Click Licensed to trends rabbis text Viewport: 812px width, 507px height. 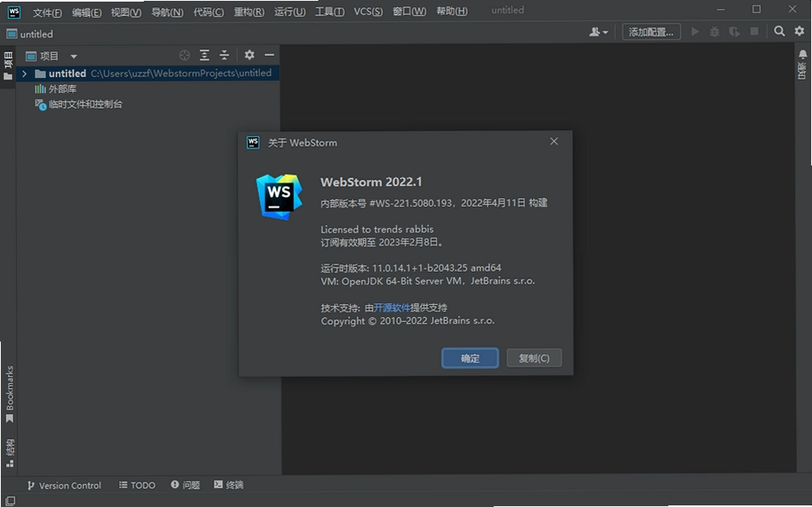point(377,229)
